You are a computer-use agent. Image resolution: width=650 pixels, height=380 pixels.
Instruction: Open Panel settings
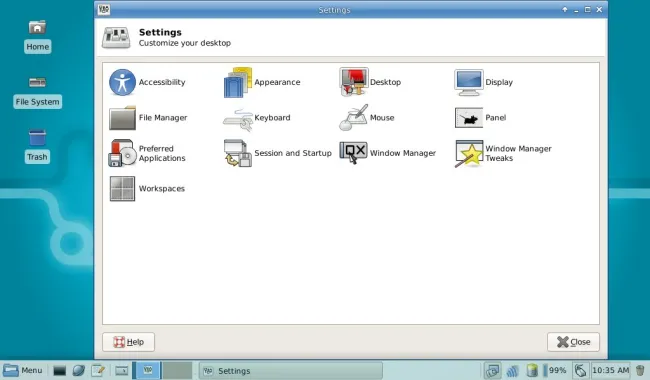point(480,118)
